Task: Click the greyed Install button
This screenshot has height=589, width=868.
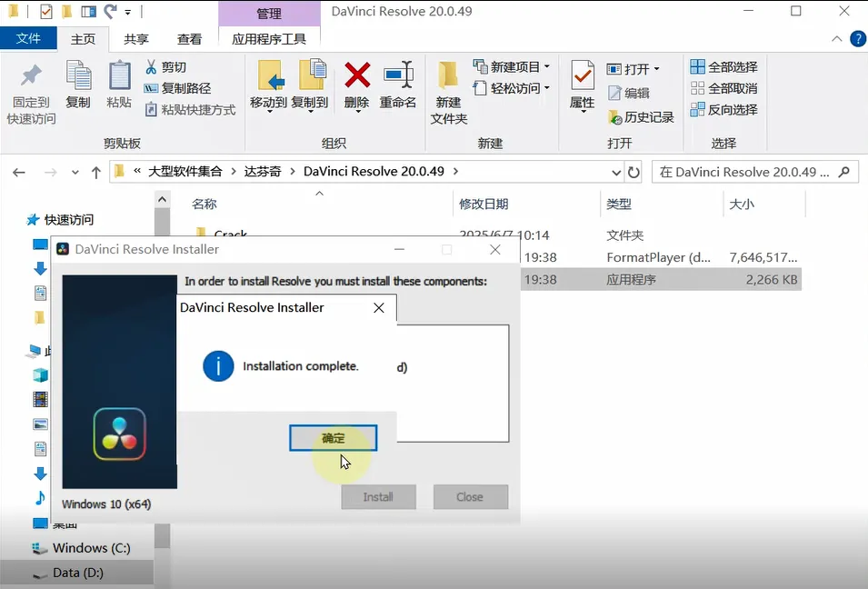Action: [379, 496]
